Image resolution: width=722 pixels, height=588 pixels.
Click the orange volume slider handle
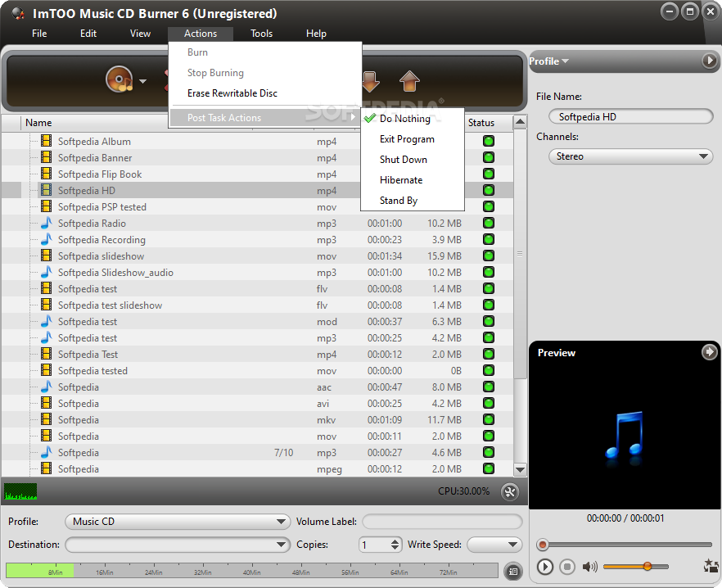pos(648,566)
